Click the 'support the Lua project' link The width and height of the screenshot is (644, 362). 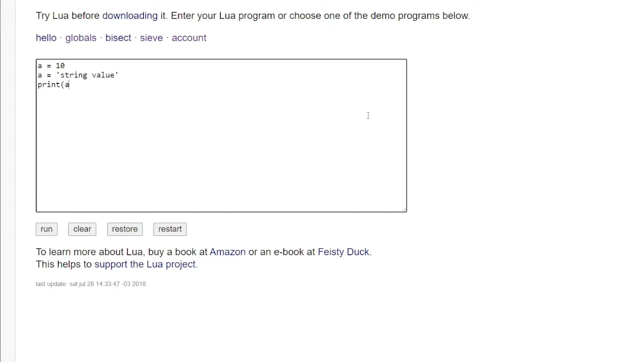tap(145, 264)
